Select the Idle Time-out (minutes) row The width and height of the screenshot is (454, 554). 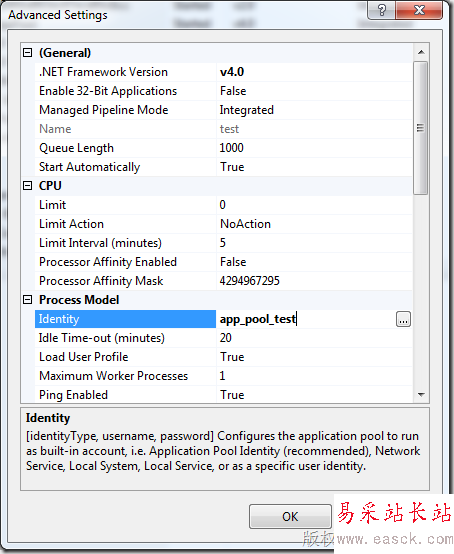(223, 338)
